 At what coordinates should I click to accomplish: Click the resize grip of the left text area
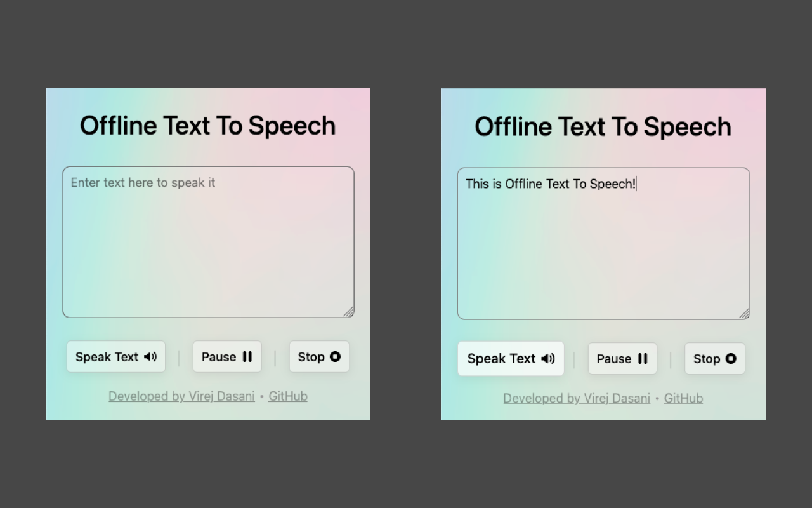(348, 312)
